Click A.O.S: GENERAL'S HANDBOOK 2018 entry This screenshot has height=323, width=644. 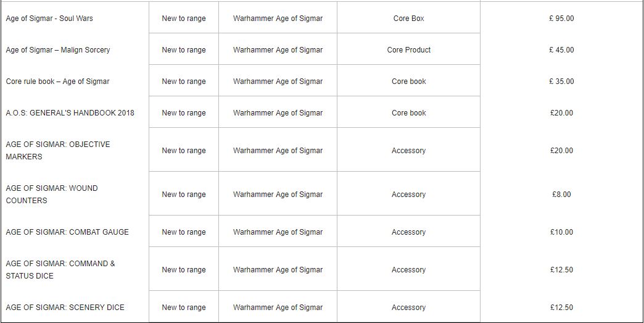click(70, 113)
